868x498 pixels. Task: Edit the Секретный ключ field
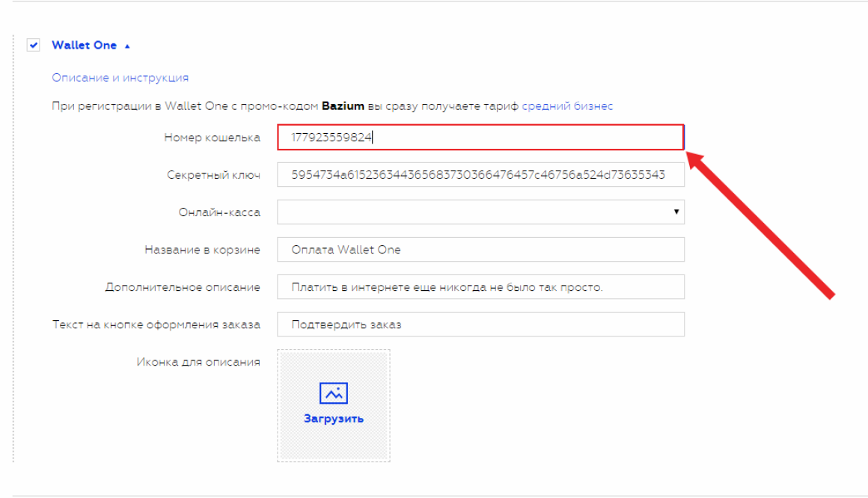pyautogui.click(x=480, y=175)
